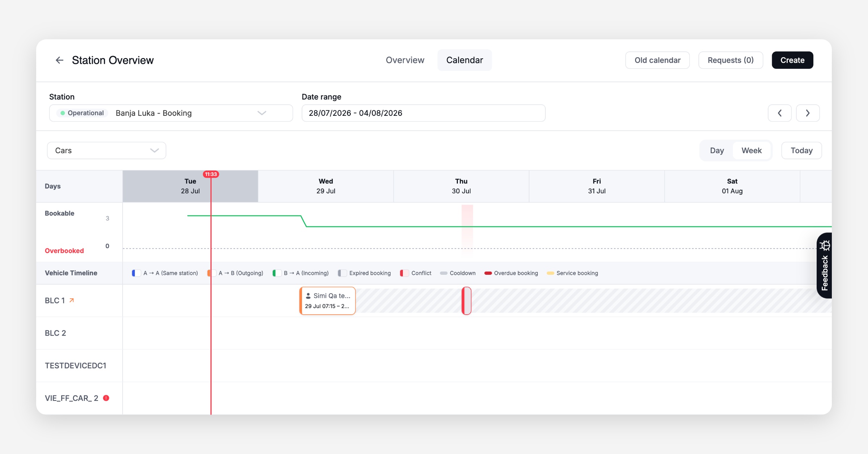This screenshot has width=868, height=454.
Task: Click the back arrow beside Station Overview
Action: [x=60, y=60]
